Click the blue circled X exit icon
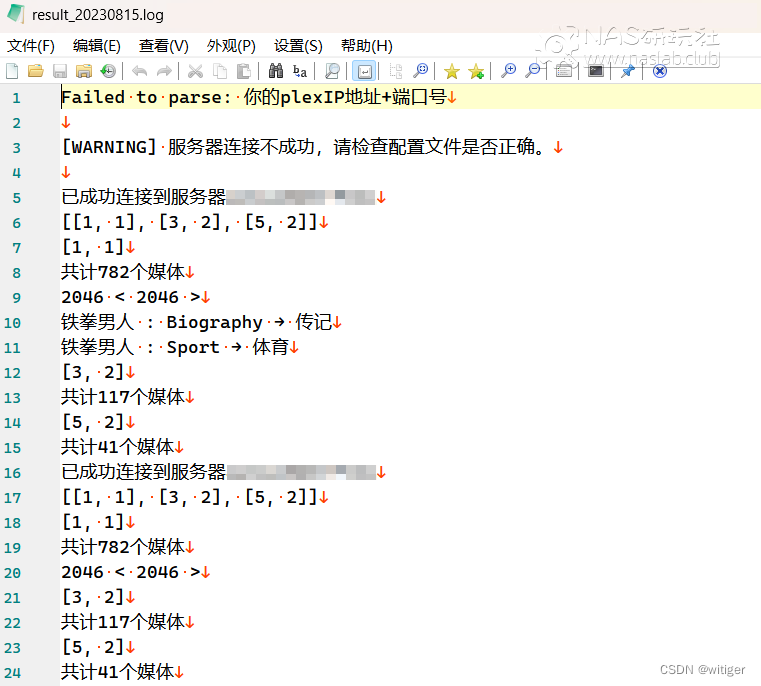Screen dimensions: 761x686 pos(660,71)
